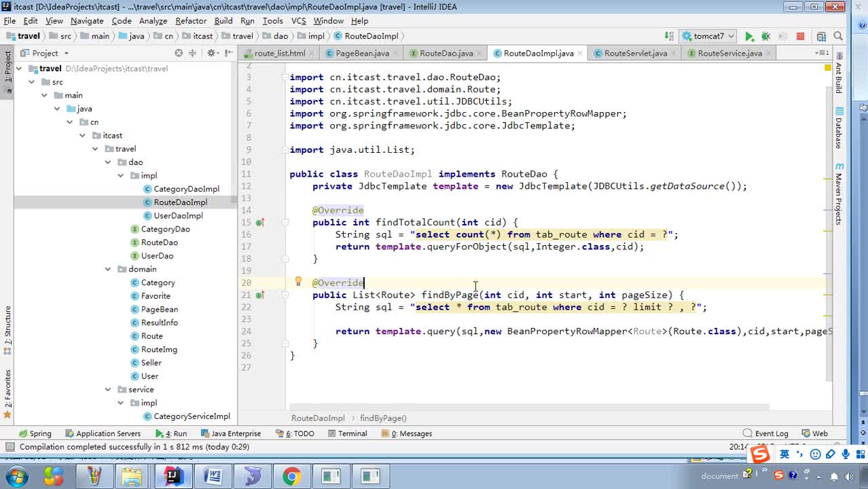Click the Build Project toolbar icon

tap(670, 37)
